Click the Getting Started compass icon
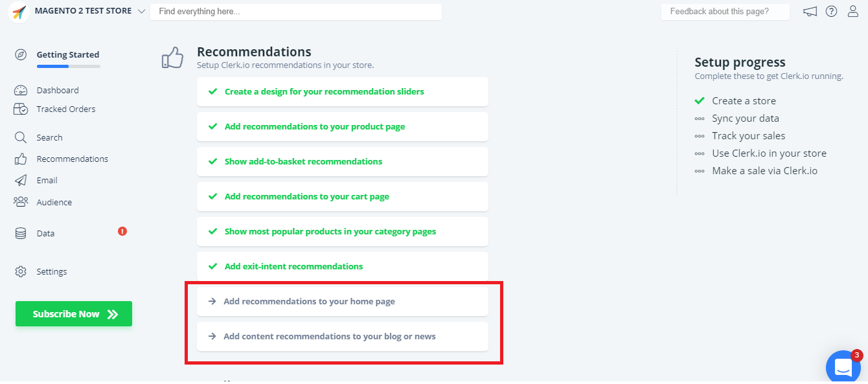The height and width of the screenshot is (384, 868). click(x=21, y=54)
